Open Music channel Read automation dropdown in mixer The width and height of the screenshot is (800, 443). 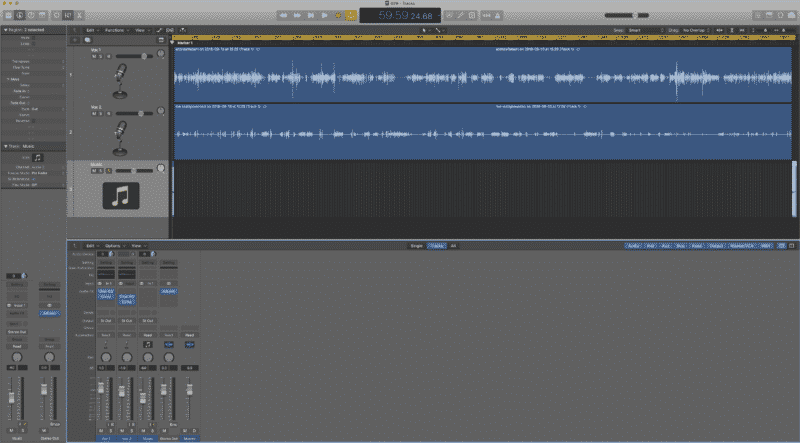(148, 335)
